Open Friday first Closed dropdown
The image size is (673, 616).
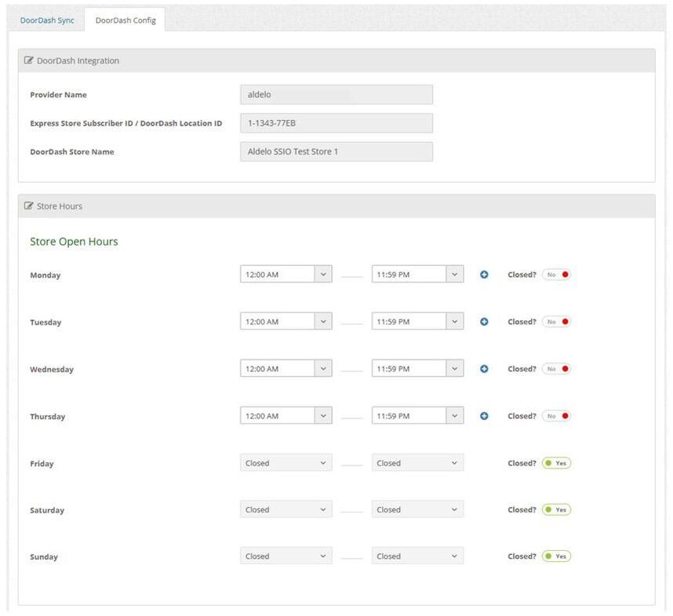(286, 463)
